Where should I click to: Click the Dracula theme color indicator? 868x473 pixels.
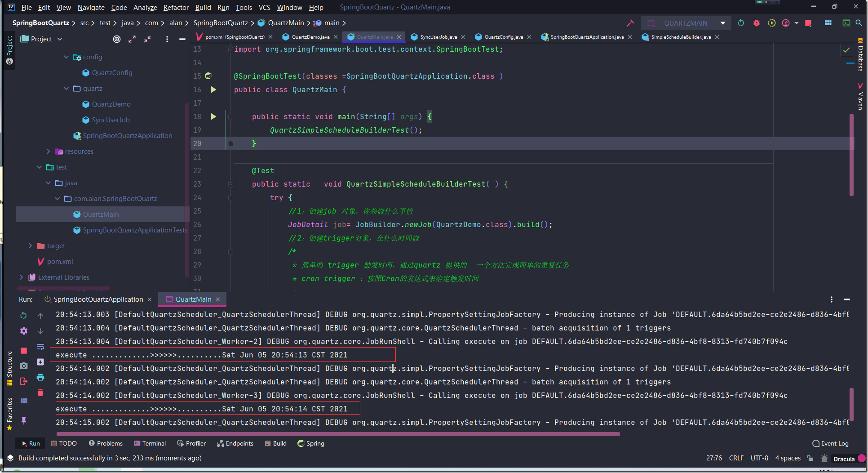[x=861, y=459]
